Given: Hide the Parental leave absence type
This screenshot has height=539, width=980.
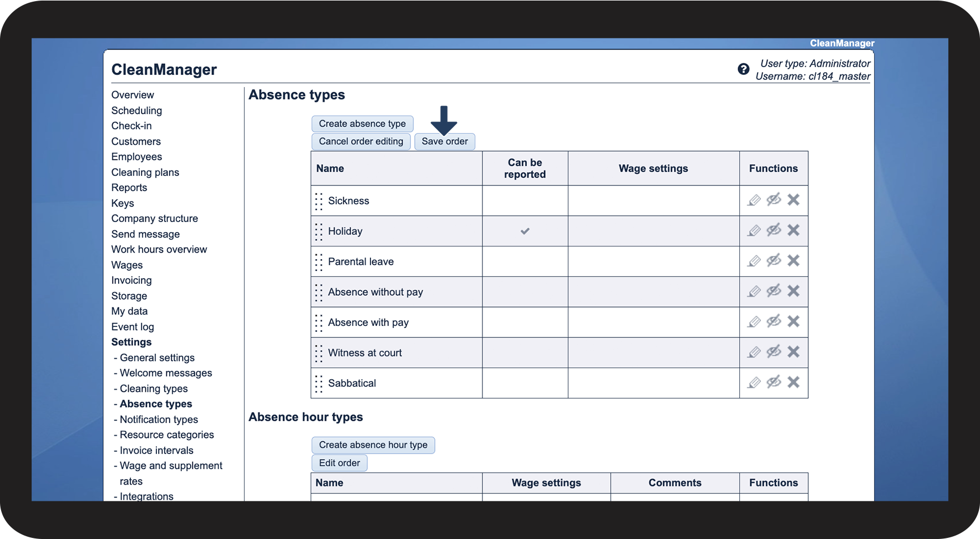Looking at the screenshot, I should point(774,261).
